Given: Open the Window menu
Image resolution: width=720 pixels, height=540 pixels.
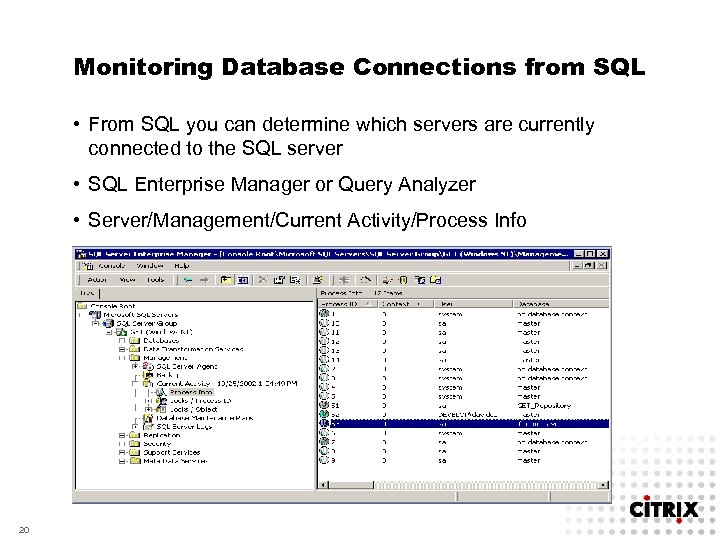Looking at the screenshot, I should (x=150, y=266).
